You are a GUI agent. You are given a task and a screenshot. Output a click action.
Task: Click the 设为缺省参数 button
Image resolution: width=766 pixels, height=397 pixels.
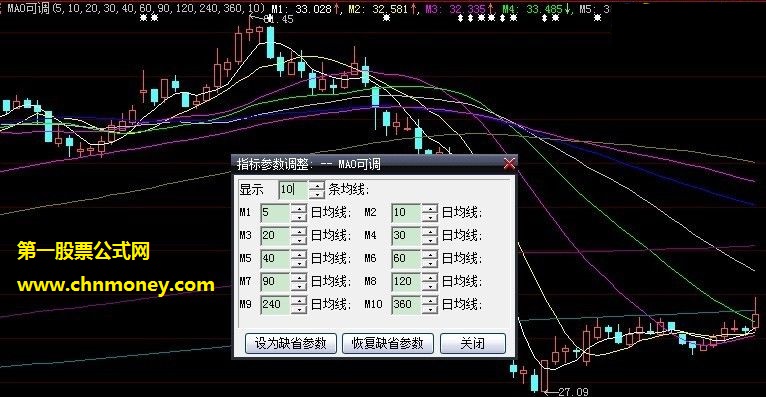[x=291, y=343]
